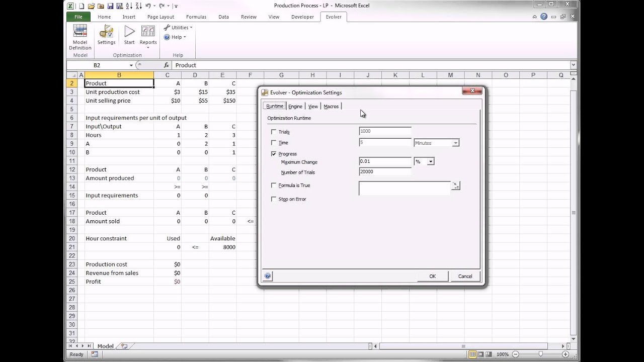This screenshot has height=362, width=644.
Task: Click Insert Function fx icon
Action: point(167,65)
